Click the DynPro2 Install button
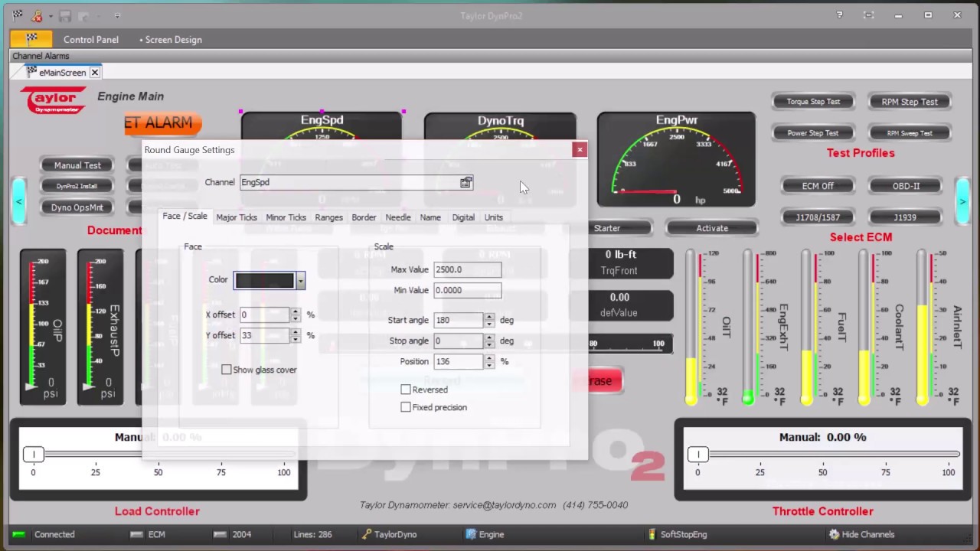Viewport: 980px width, 551px height. pyautogui.click(x=77, y=186)
